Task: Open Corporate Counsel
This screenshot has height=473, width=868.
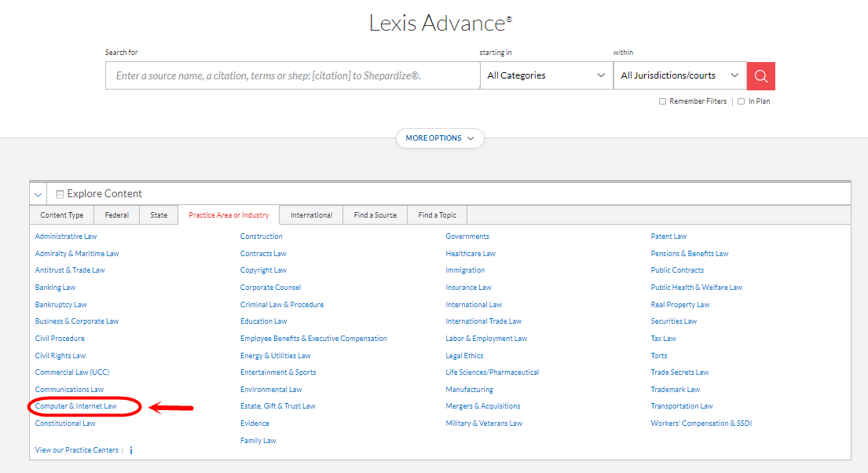Action: (x=271, y=288)
